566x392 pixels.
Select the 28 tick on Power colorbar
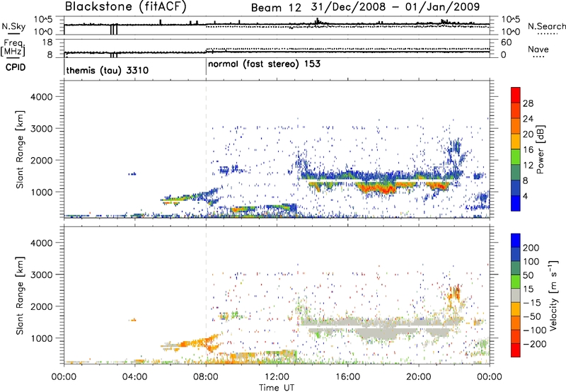pos(528,103)
